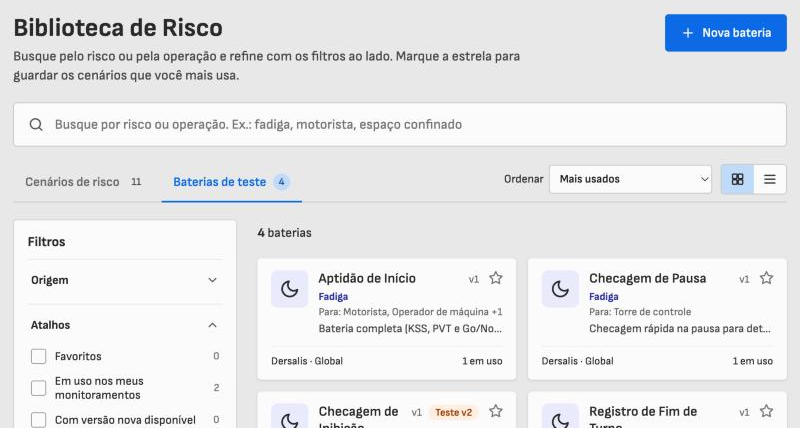Click moon icon on Aptidão de Início card
The height and width of the screenshot is (428, 800).
pyautogui.click(x=290, y=289)
